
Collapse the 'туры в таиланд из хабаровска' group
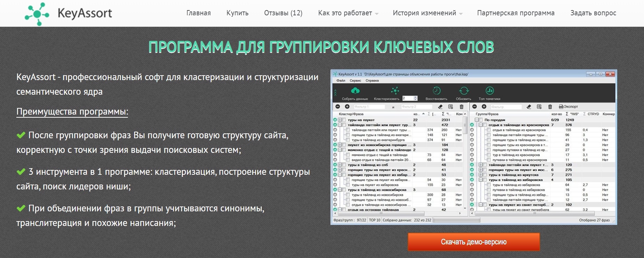tap(481, 180)
